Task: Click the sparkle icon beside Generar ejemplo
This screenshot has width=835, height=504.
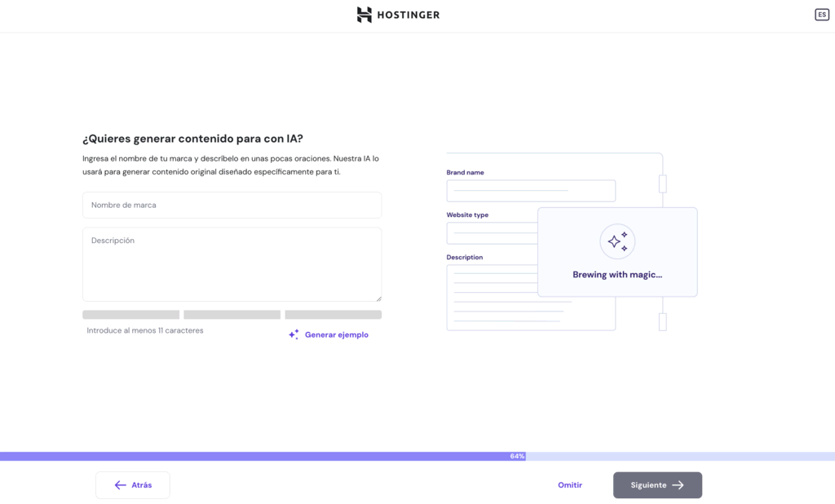Action: click(x=294, y=334)
